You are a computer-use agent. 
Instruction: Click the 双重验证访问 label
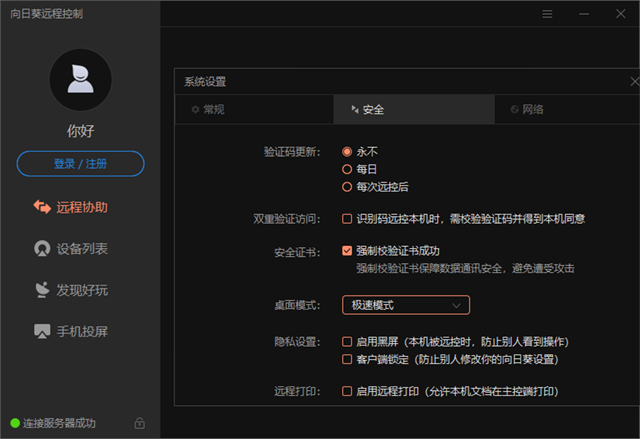(x=287, y=219)
